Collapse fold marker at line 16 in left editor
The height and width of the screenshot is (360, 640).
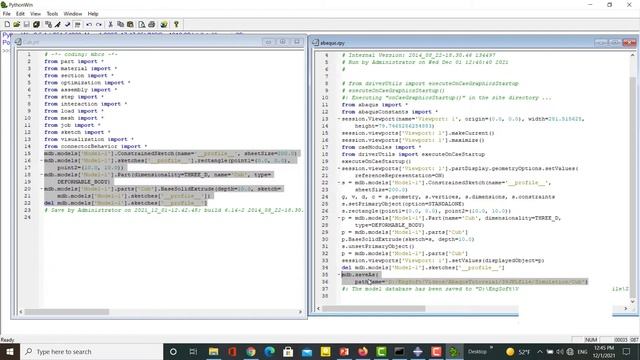[41, 160]
